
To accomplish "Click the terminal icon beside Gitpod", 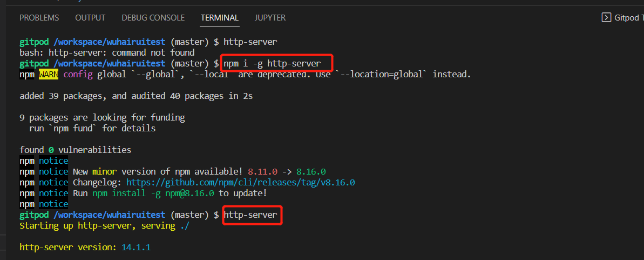I will click(606, 18).
